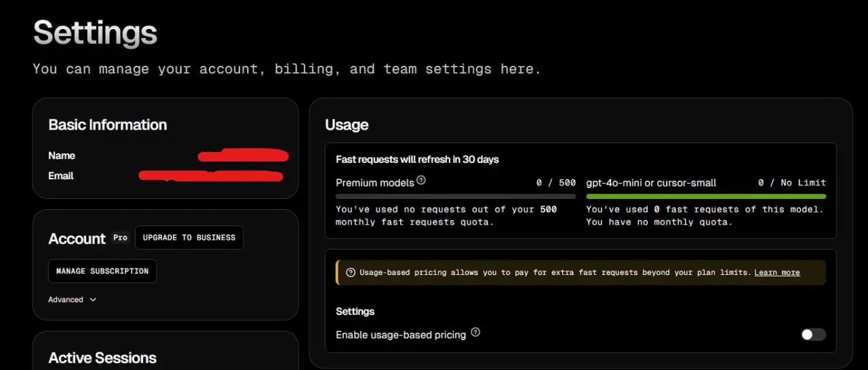
Task: Click Settings subheading in usage panel
Action: pyautogui.click(x=355, y=312)
